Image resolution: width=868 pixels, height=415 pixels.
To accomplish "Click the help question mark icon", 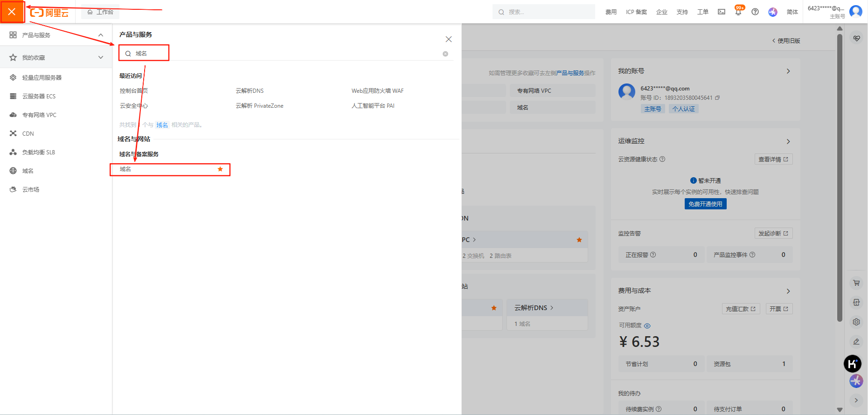I will coord(755,12).
